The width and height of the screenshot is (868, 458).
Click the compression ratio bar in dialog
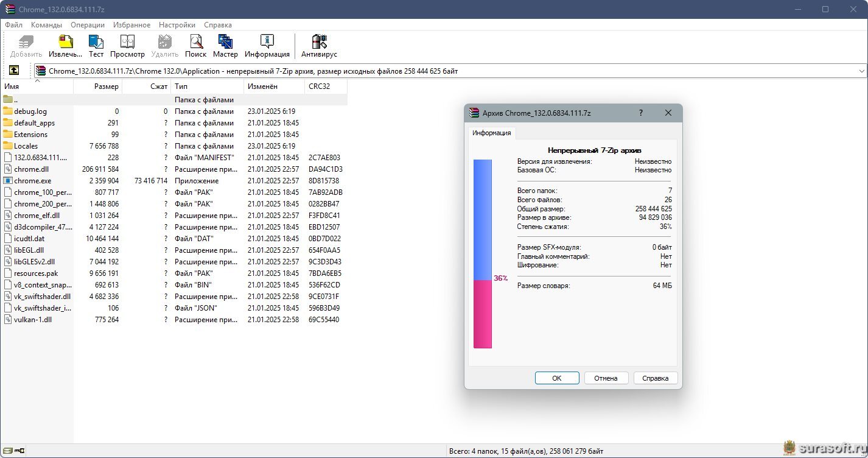pos(483,254)
